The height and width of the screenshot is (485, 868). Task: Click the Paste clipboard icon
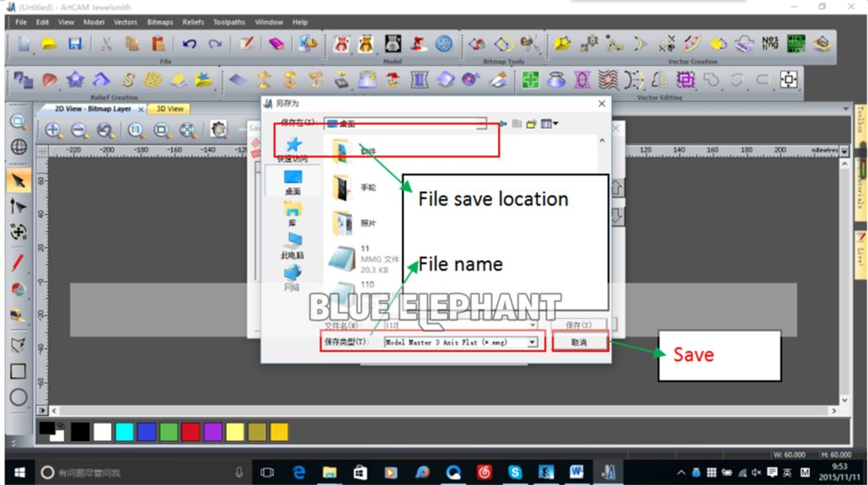158,44
